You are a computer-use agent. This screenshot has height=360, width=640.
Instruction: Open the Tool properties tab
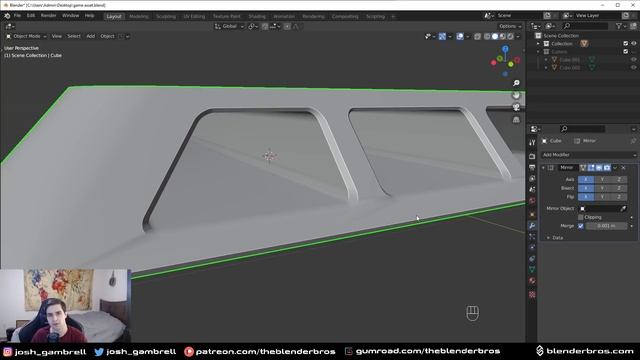click(x=532, y=143)
